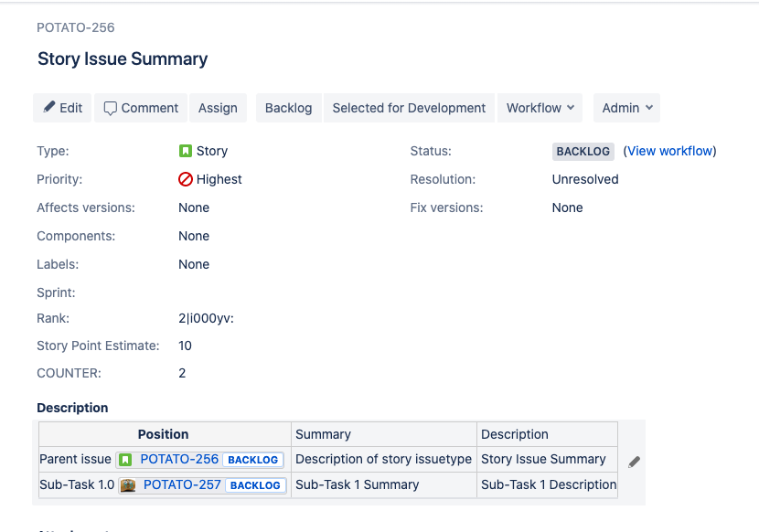
Task: Click Selected for Development transition button
Action: click(x=409, y=108)
